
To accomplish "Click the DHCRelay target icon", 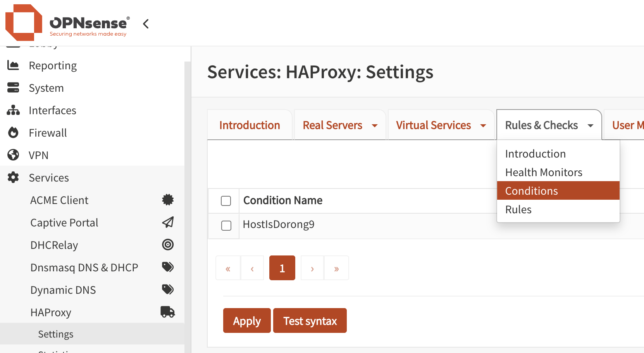I will point(167,245).
